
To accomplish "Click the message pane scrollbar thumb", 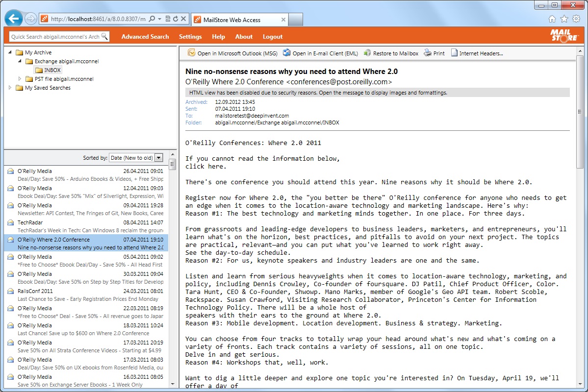I will click(x=580, y=111).
